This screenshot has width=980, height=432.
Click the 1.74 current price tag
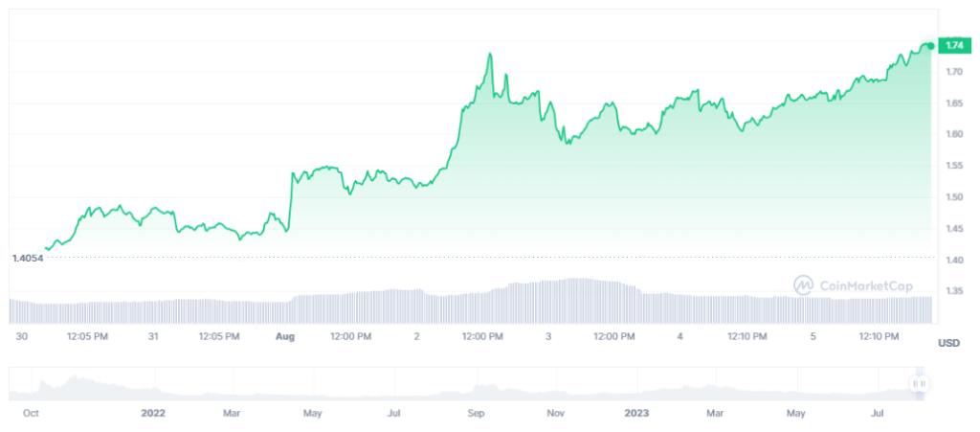coord(953,45)
